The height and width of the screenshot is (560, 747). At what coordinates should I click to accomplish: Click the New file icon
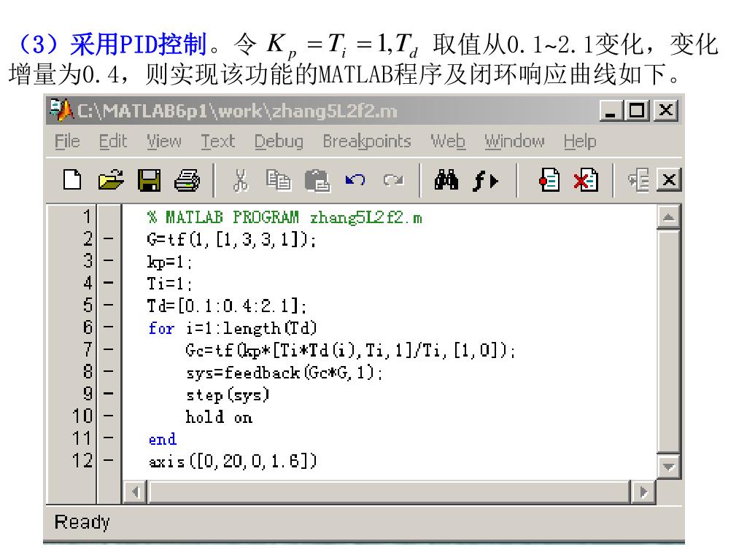pyautogui.click(x=72, y=180)
